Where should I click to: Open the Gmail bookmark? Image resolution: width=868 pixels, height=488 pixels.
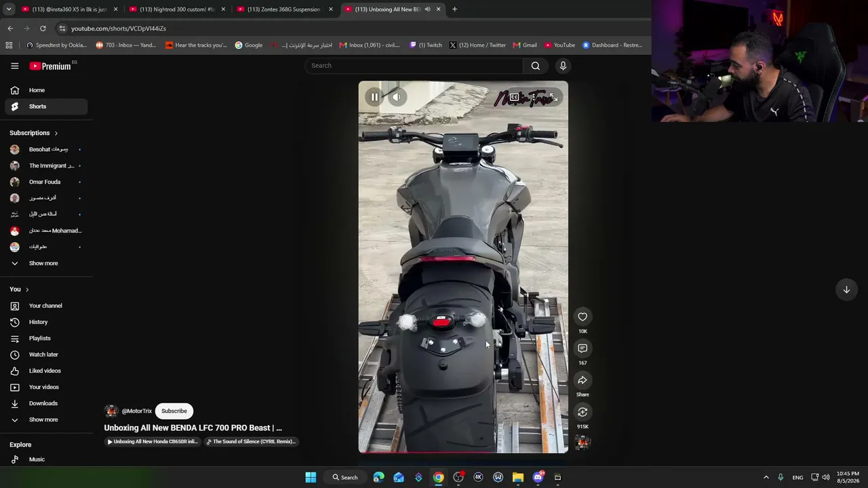[525, 45]
